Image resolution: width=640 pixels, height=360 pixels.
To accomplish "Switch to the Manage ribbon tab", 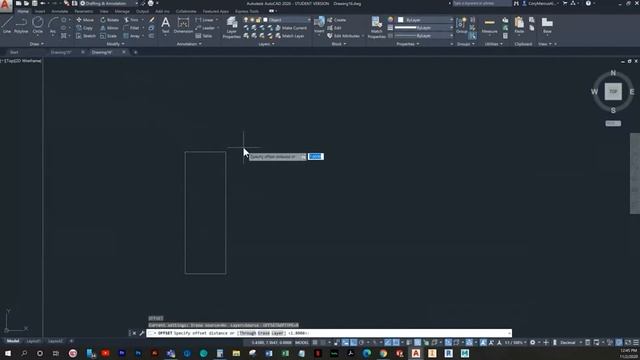I will pyautogui.click(x=122, y=11).
